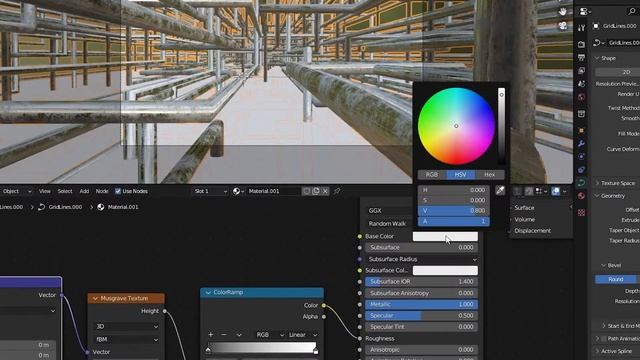Open the Tool properties tab
Image resolution: width=640 pixels, height=360 pixels.
(x=581, y=28)
